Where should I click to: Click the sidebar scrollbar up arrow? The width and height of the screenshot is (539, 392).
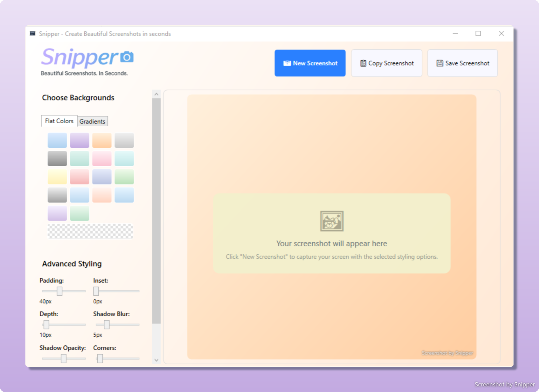tap(156, 94)
